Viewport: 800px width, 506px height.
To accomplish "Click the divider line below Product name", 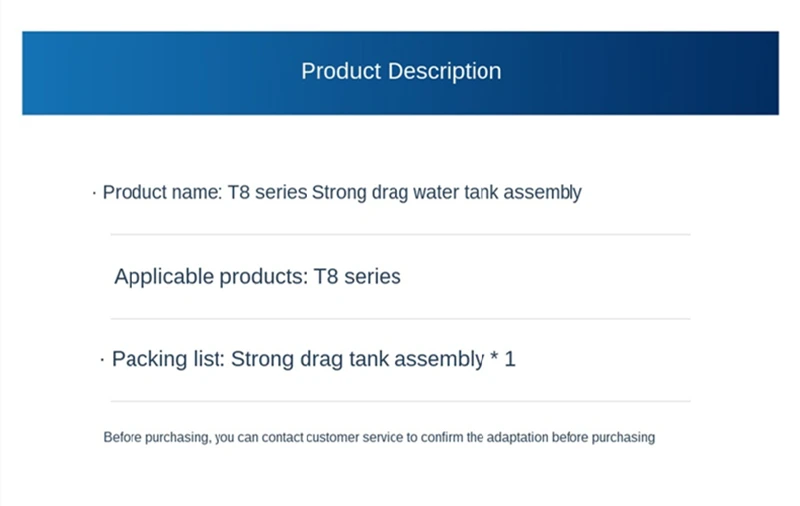I will [401, 235].
